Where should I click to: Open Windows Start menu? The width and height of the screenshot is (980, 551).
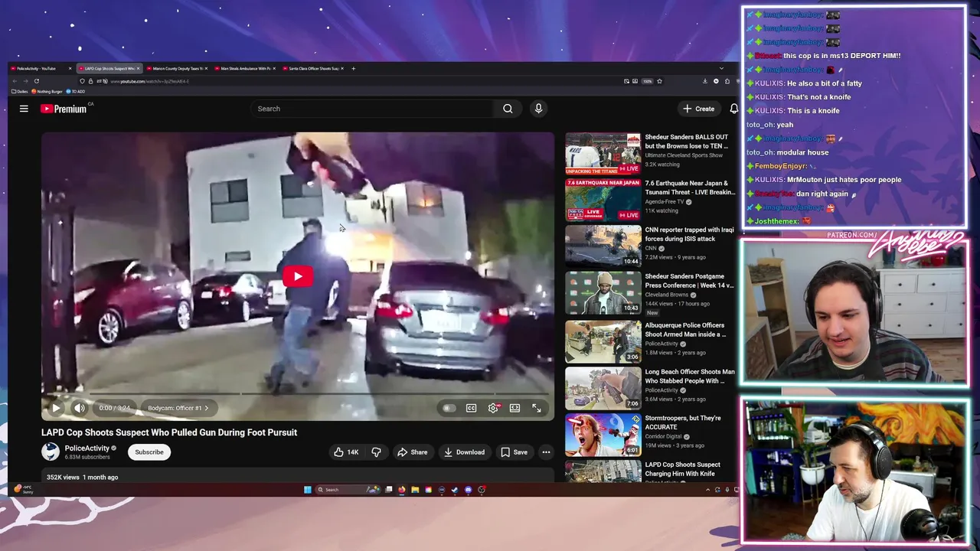[x=308, y=490]
